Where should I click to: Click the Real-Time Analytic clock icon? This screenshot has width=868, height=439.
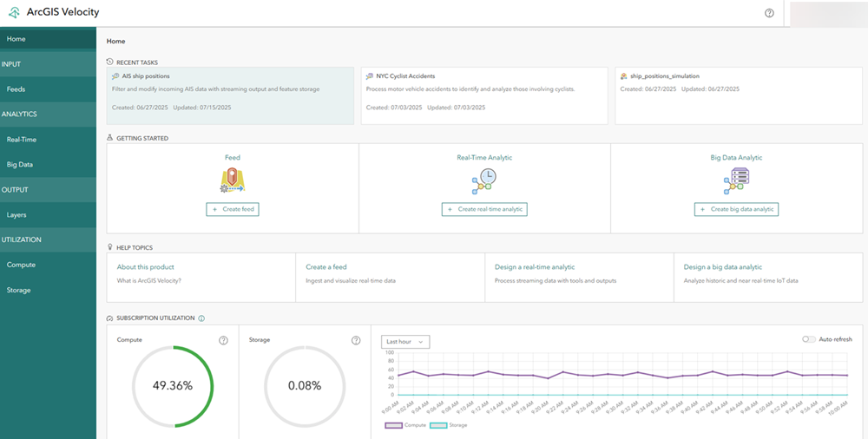point(484,180)
